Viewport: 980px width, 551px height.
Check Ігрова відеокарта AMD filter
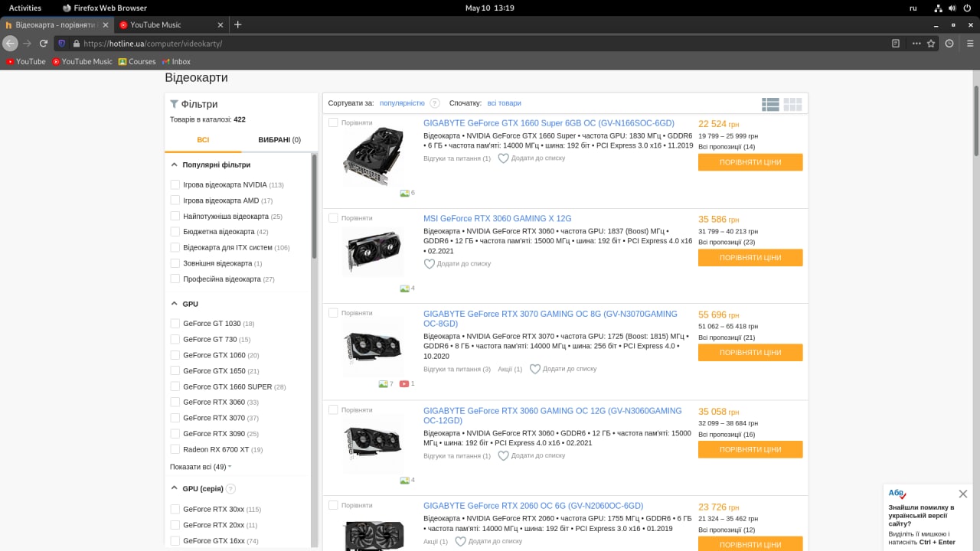(x=175, y=201)
